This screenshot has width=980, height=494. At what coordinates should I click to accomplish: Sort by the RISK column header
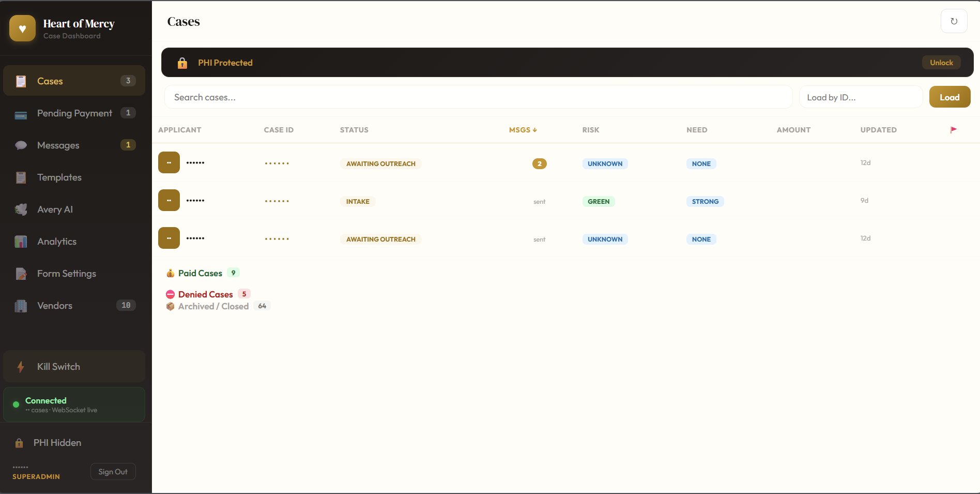[x=590, y=130]
